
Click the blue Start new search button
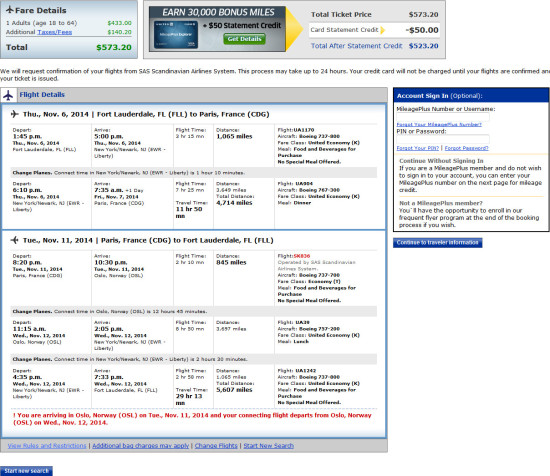(x=26, y=471)
